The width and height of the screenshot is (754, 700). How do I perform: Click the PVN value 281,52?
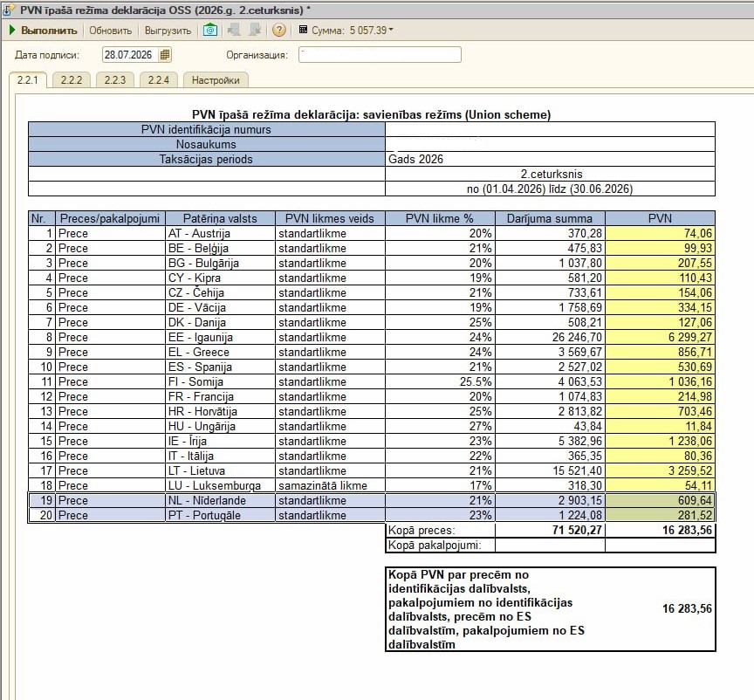point(661,516)
